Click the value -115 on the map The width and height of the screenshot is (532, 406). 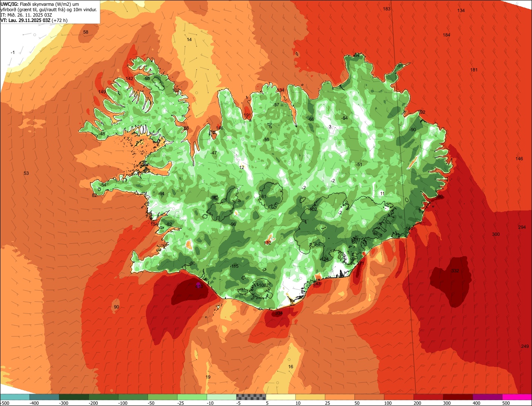tap(234, 266)
